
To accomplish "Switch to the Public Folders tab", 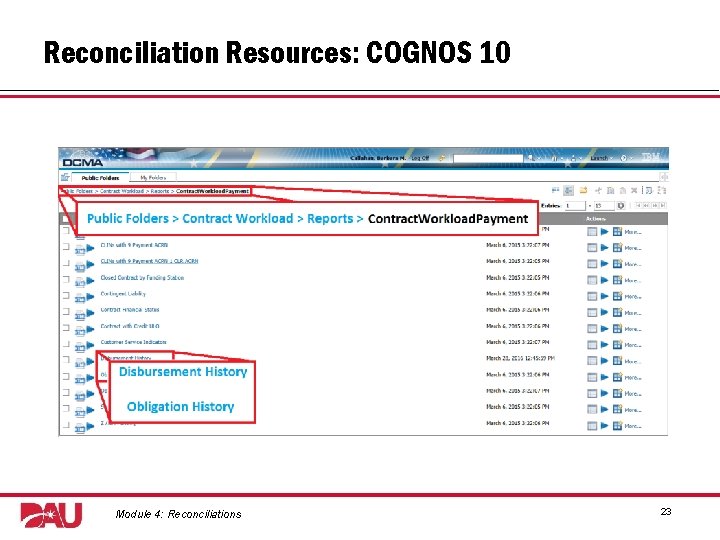I will (100, 178).
